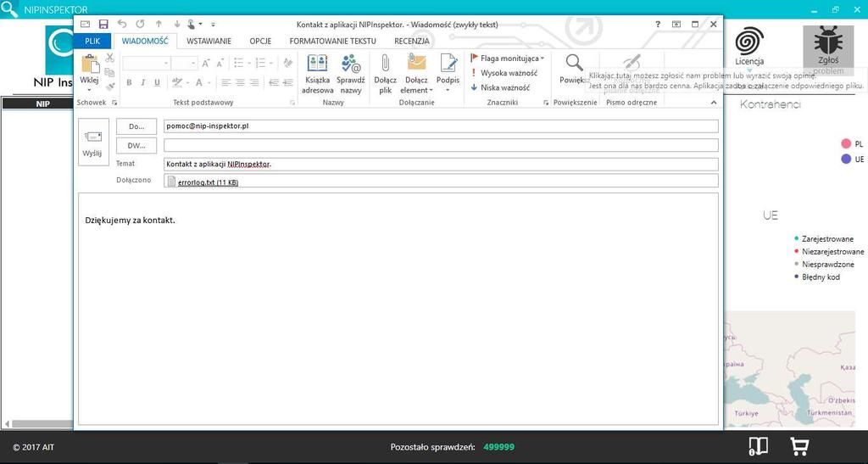Image resolution: width=868 pixels, height=464 pixels.
Task: Click the DW... carbon copy button
Action: coord(136,146)
